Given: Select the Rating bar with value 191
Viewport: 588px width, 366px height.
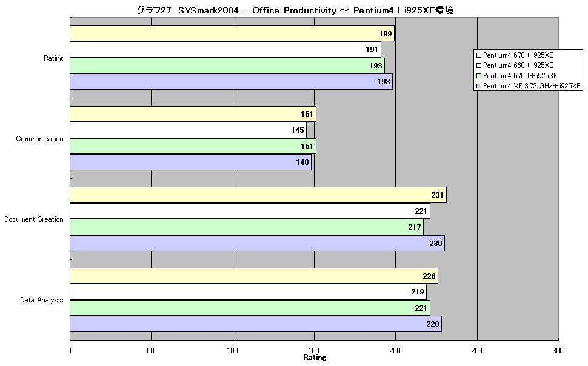Looking at the screenshot, I should (226, 50).
